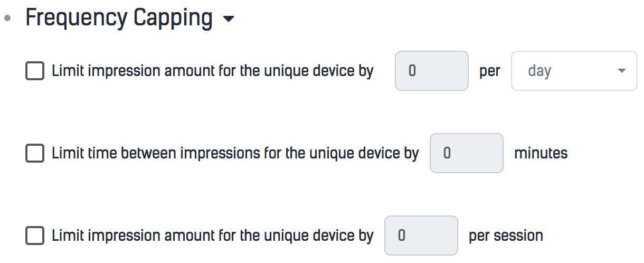Click the "per" text before the day dropdown
The image size is (644, 263).
pyautogui.click(x=489, y=71)
